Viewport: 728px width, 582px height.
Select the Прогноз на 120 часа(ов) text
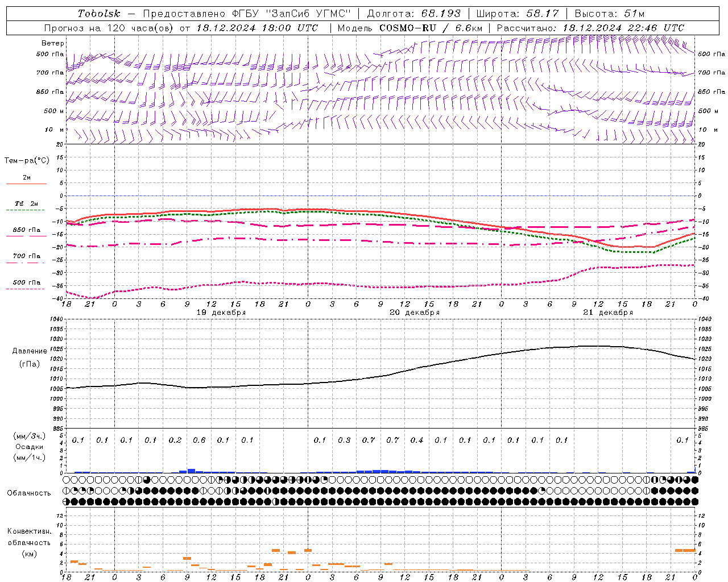[110, 28]
